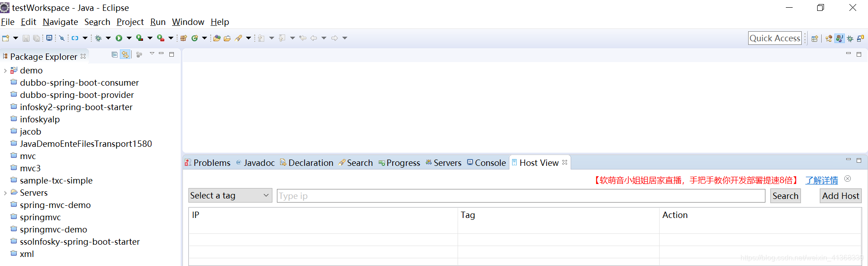Screen dimensions: 868x266
Task: Open the Window menu
Action: [x=188, y=22]
